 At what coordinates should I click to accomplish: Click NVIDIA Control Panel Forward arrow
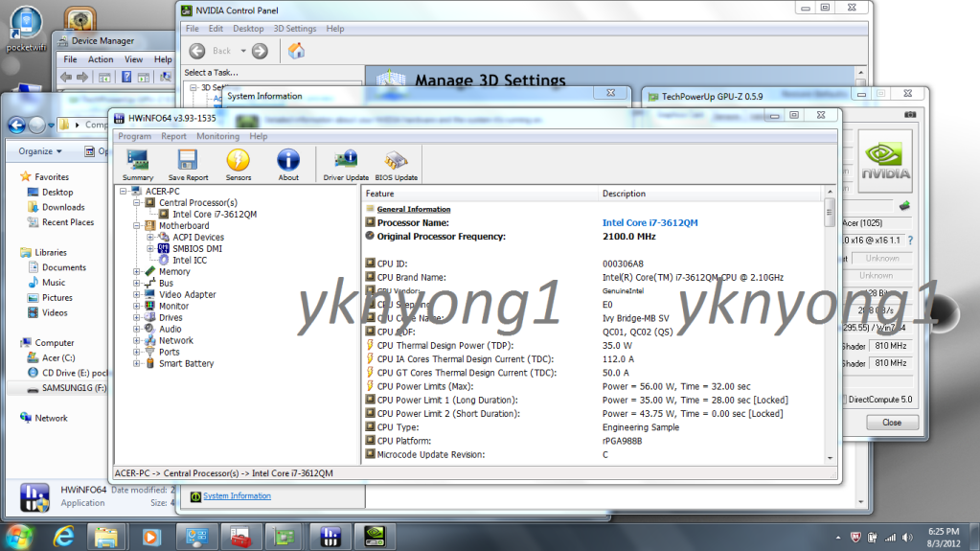260,51
